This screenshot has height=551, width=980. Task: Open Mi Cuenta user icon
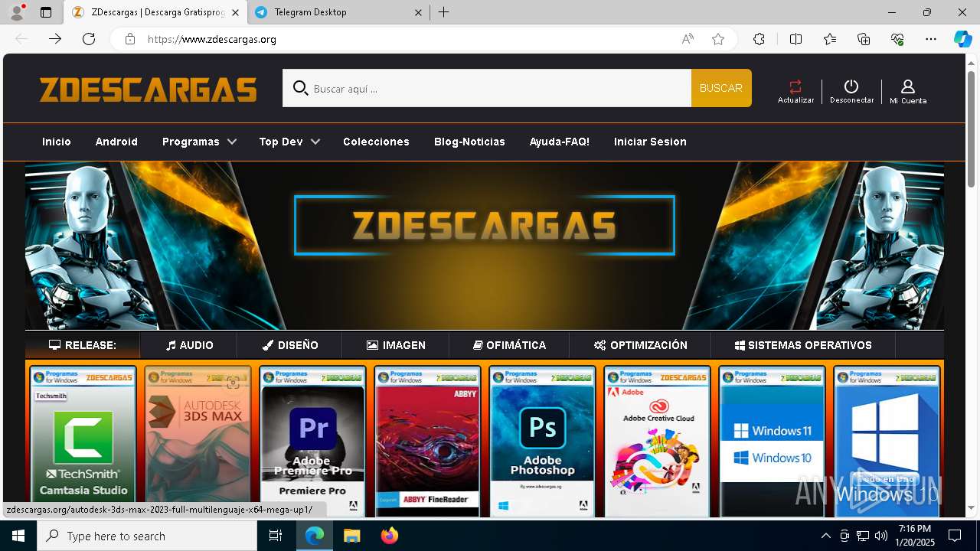click(908, 86)
